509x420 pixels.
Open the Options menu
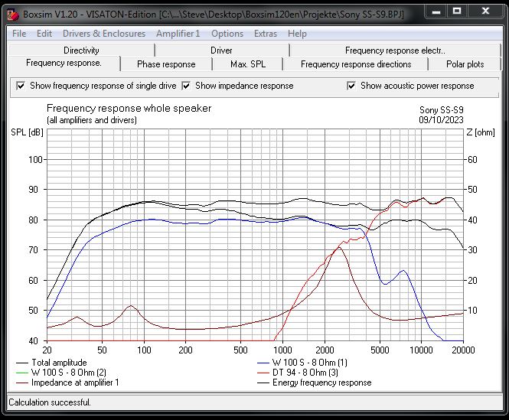(x=227, y=34)
